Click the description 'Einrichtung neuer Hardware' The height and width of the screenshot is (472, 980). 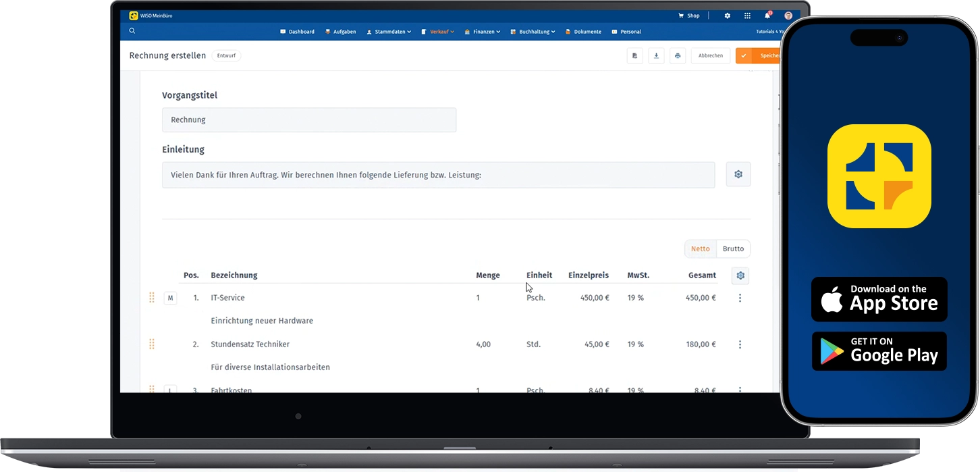tap(262, 321)
